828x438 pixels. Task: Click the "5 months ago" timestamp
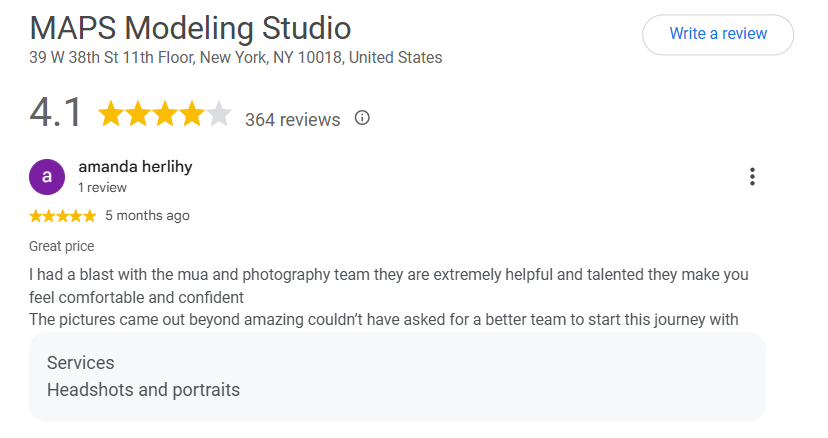[x=147, y=216]
